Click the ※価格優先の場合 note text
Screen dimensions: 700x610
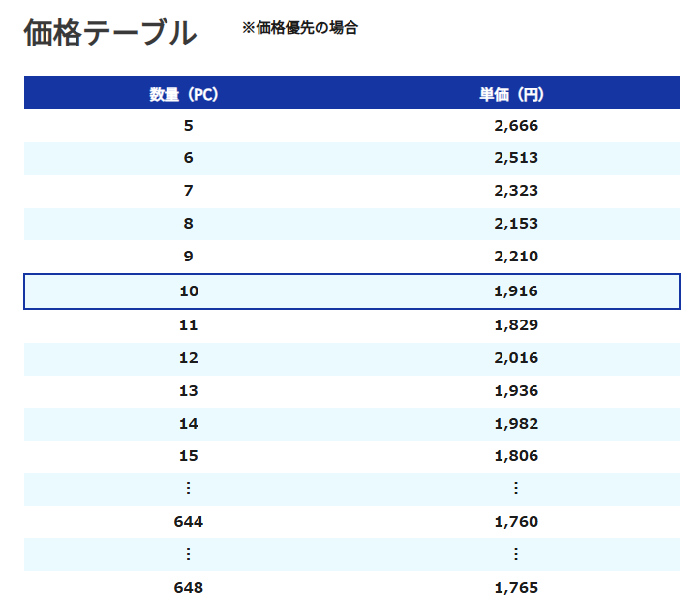tap(300, 28)
